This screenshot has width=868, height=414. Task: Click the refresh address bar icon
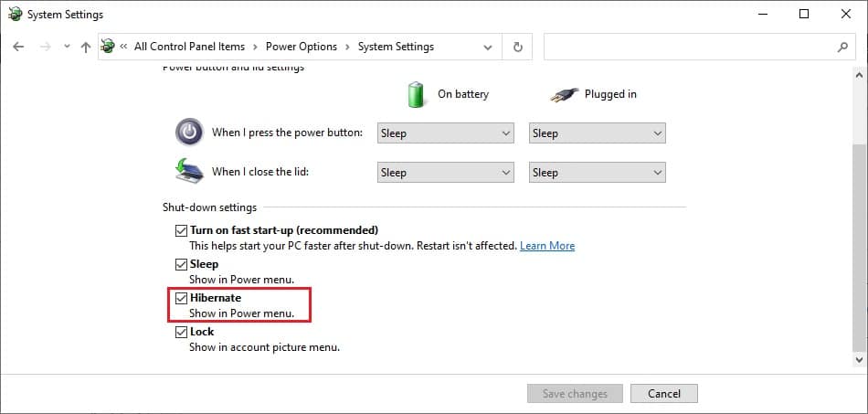tap(518, 47)
